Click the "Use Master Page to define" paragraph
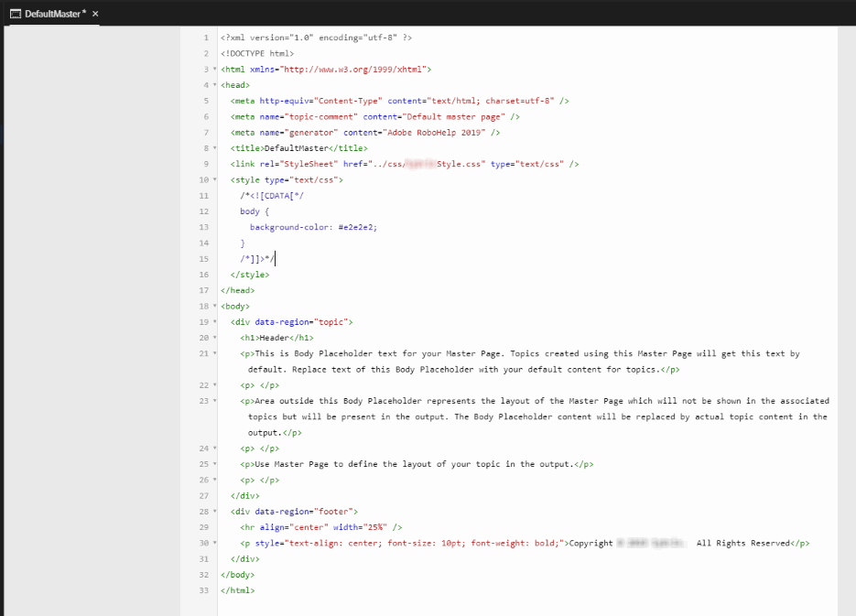This screenshot has height=616, width=856. point(417,464)
